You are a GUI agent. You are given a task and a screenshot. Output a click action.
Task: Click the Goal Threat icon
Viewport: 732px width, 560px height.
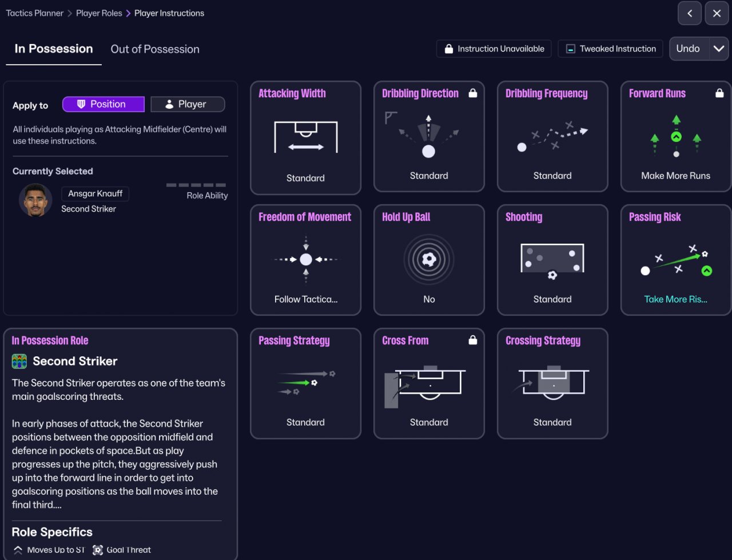(x=98, y=550)
